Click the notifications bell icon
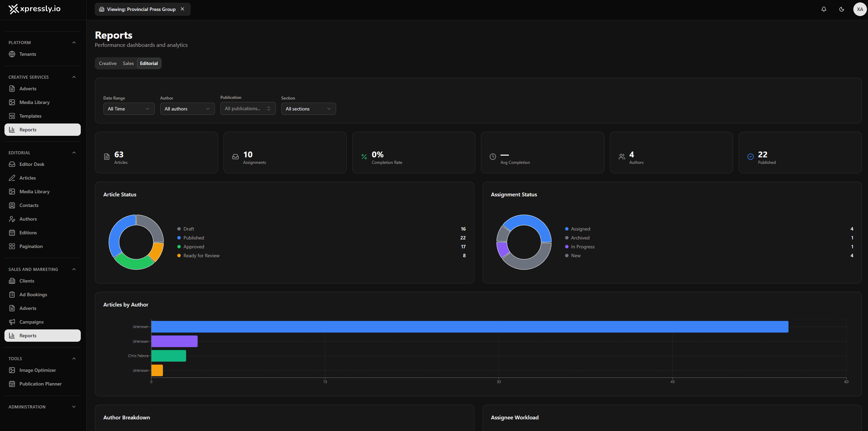This screenshot has height=431, width=868. tap(824, 9)
